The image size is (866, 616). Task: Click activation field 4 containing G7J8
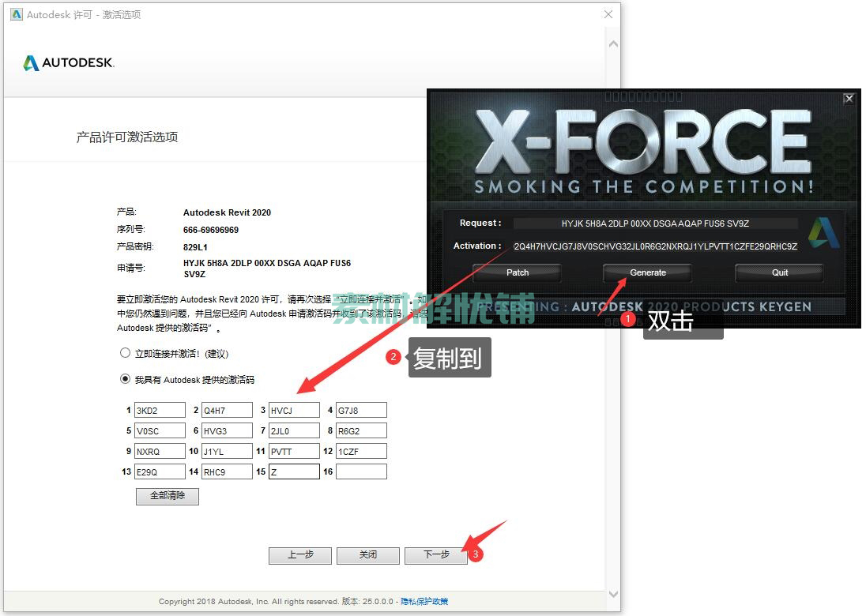[361, 410]
